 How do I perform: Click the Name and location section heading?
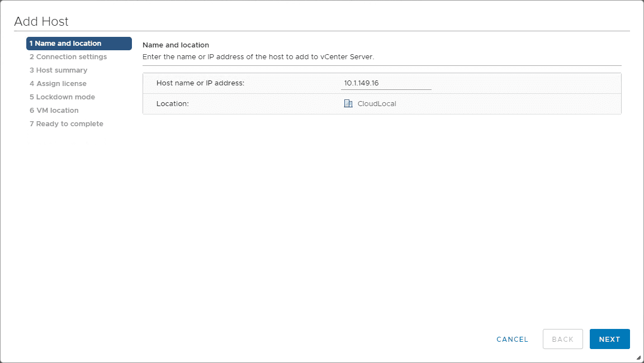[176, 45]
